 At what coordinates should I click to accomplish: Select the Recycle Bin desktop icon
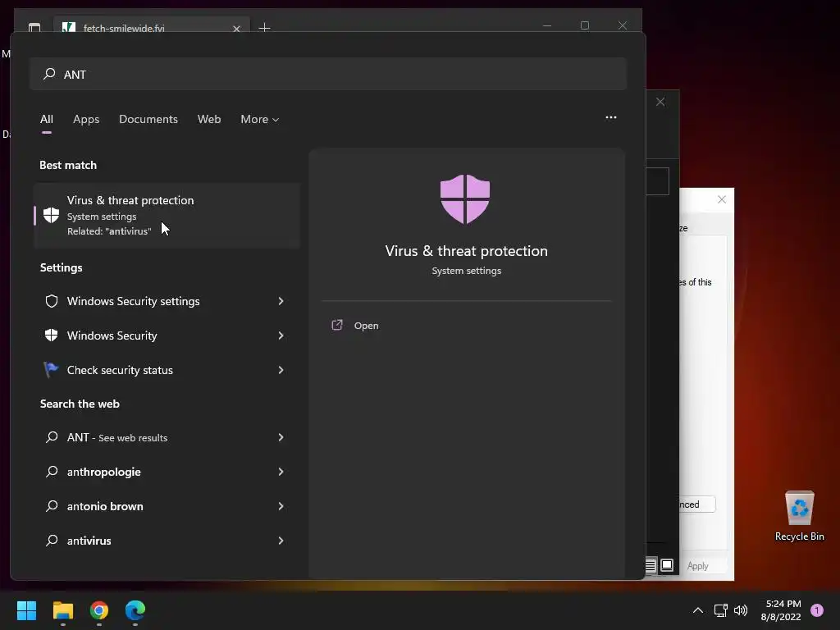coord(799,516)
